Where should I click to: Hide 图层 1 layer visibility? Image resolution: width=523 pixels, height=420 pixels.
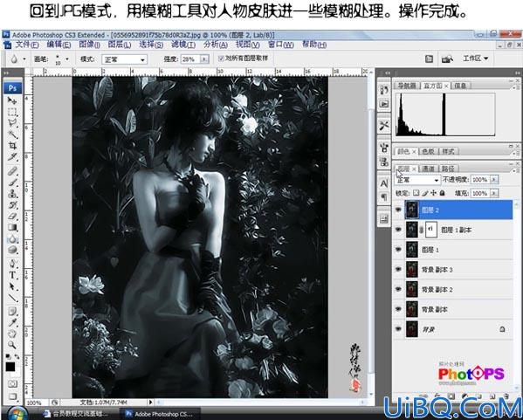click(398, 250)
